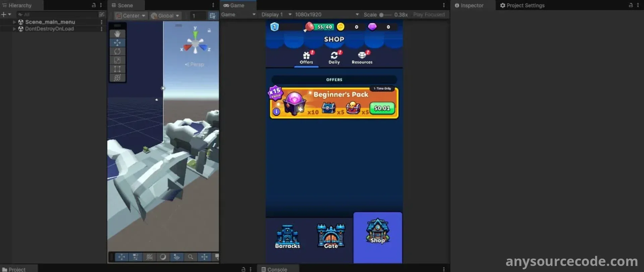The width and height of the screenshot is (644, 272).
Task: Select the Scale tool in Scene toolbar
Action: click(x=117, y=60)
